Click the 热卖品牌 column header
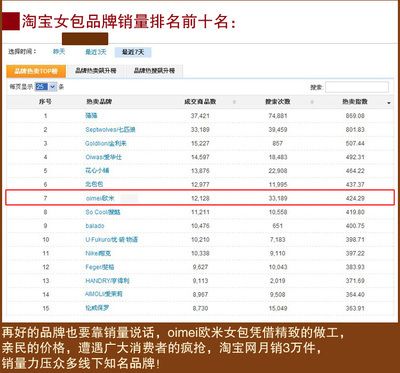Image resolution: width=400 pixels, height=373 pixels. (99, 102)
